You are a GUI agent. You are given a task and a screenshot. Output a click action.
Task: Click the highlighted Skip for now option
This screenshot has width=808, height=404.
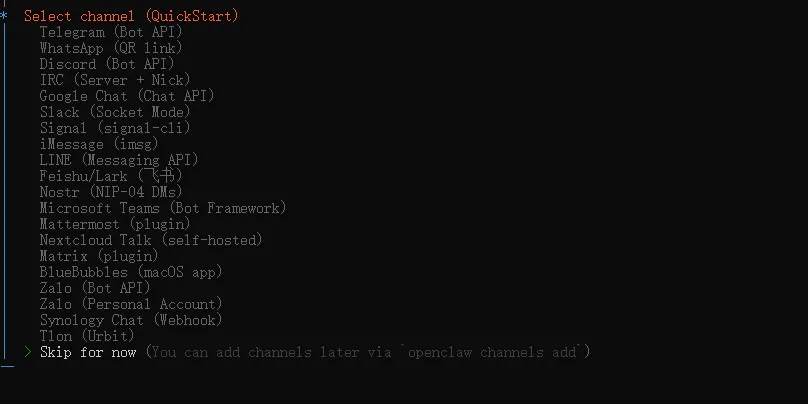(88, 352)
